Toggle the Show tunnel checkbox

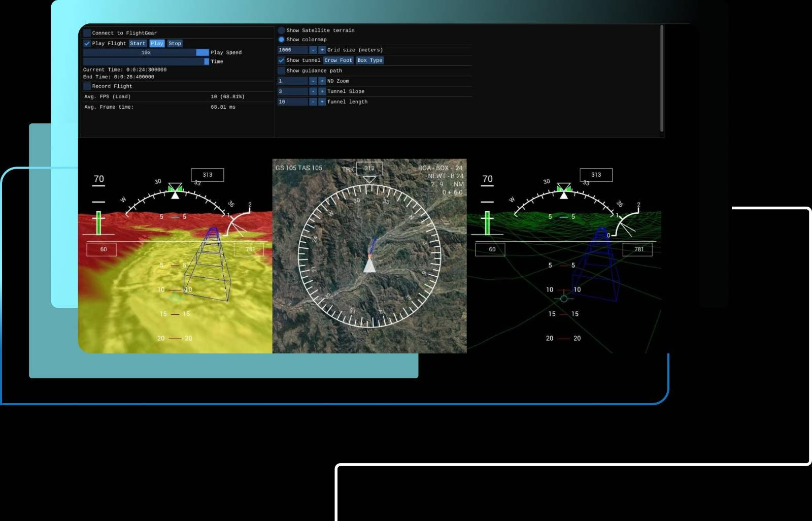[281, 60]
